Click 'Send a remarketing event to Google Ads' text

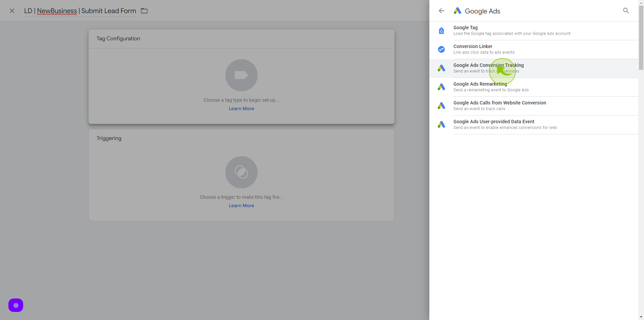pyautogui.click(x=491, y=90)
